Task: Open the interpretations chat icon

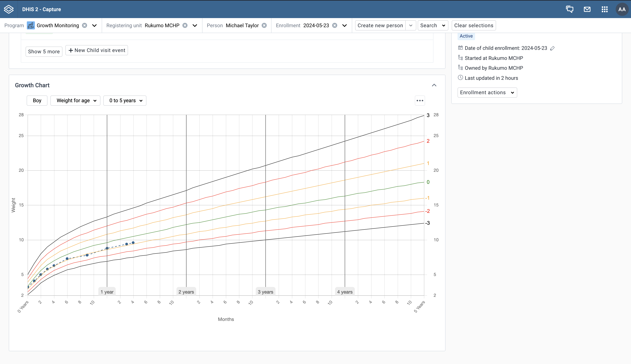Action: 569,9
